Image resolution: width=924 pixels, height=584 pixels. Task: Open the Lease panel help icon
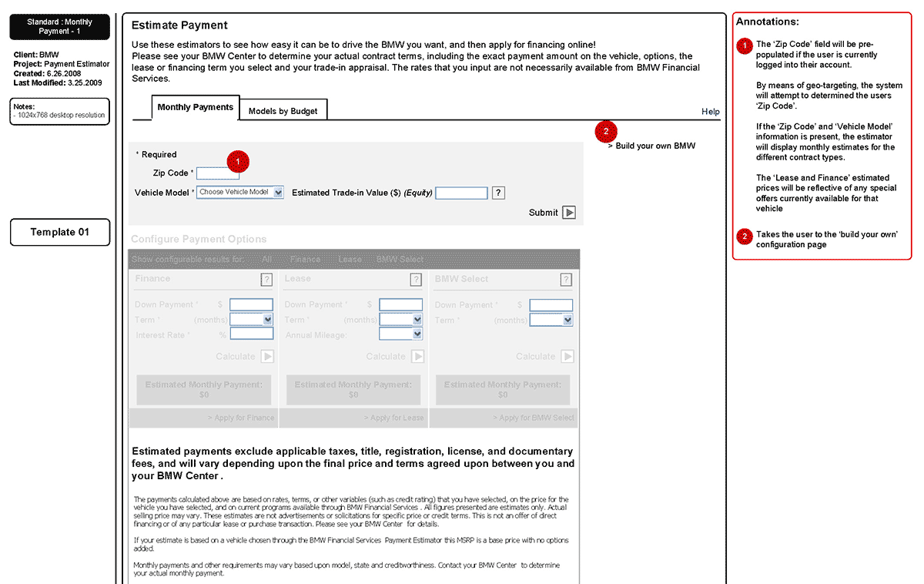point(416,280)
